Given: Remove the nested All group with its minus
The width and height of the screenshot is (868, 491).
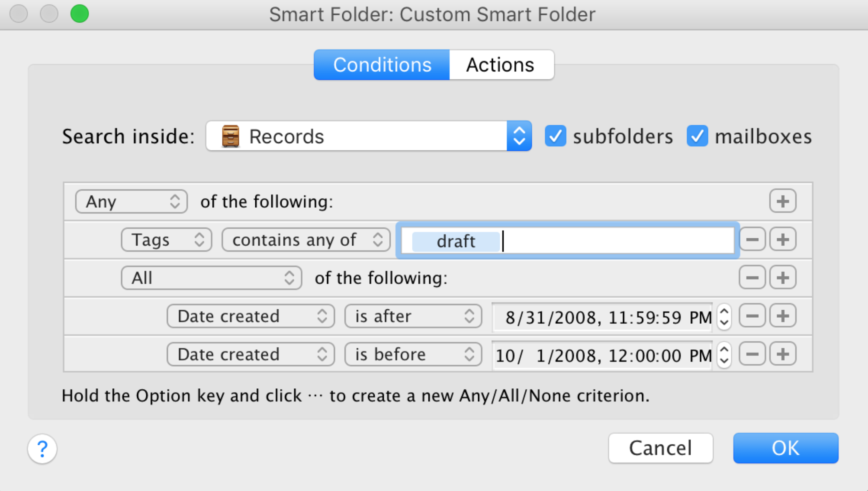Looking at the screenshot, I should tap(752, 278).
